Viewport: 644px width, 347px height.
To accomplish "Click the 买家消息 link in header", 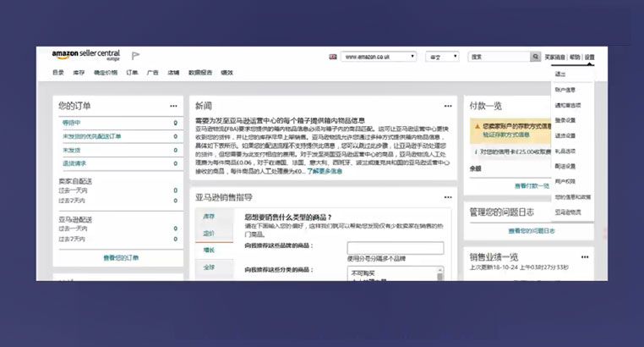I will [x=555, y=58].
